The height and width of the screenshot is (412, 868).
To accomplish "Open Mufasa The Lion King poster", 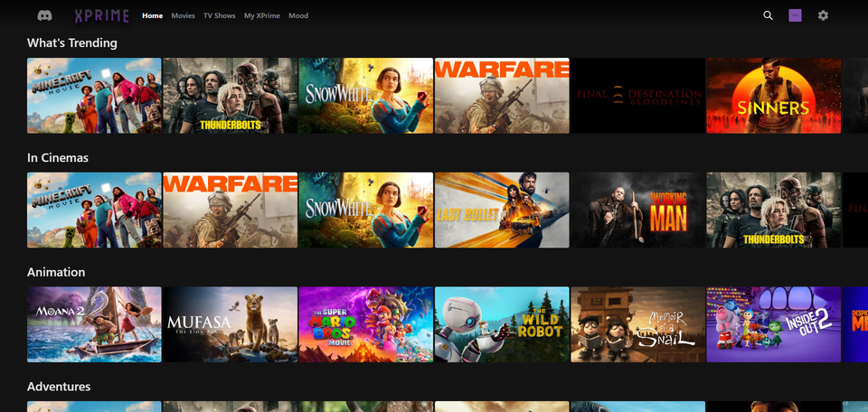I will click(x=231, y=324).
